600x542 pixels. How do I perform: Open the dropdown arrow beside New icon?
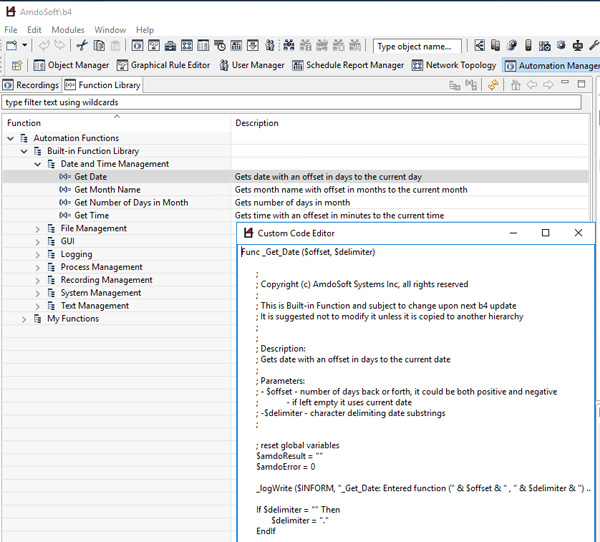click(24, 46)
